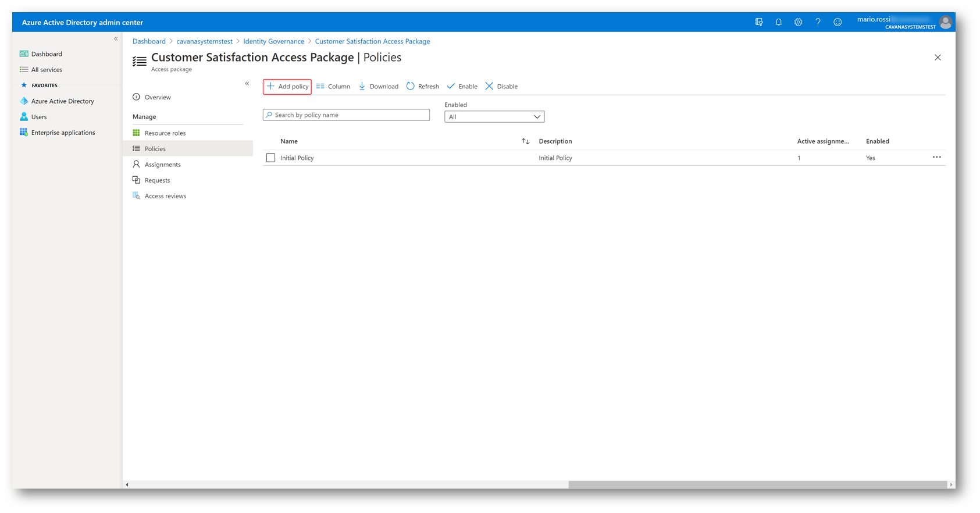Tick the Initial Policy checkbox
Screen dimensions: 980x513
(x=270, y=158)
